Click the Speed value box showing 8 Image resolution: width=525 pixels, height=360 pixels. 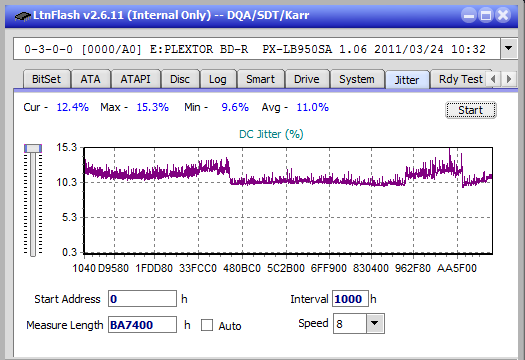pos(350,323)
